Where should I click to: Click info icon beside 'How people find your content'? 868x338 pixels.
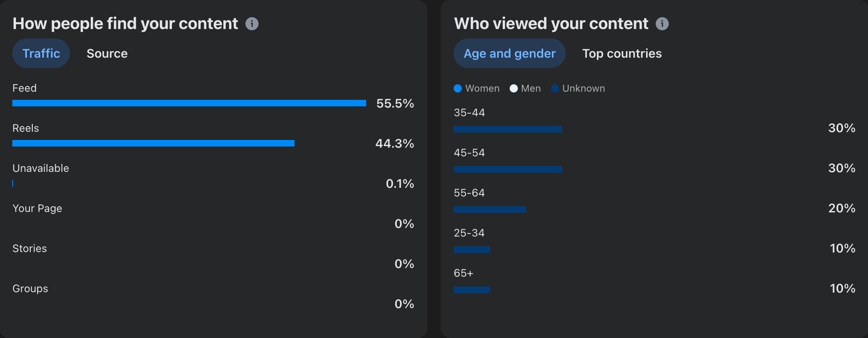click(x=252, y=24)
